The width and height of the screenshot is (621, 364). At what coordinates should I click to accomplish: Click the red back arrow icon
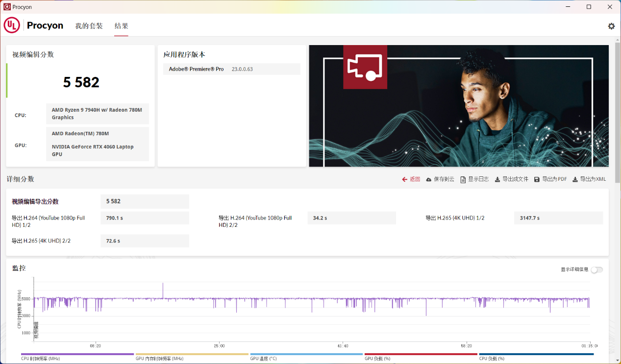(x=405, y=179)
